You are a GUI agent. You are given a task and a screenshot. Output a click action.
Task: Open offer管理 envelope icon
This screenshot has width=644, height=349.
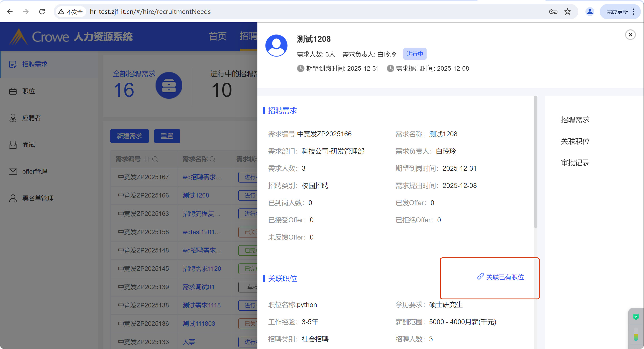13,172
